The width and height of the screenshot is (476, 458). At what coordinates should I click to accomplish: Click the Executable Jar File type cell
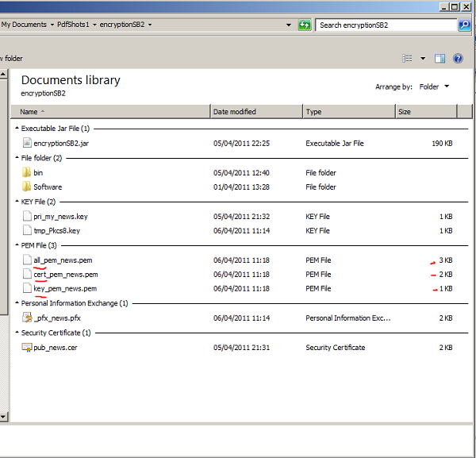[335, 143]
